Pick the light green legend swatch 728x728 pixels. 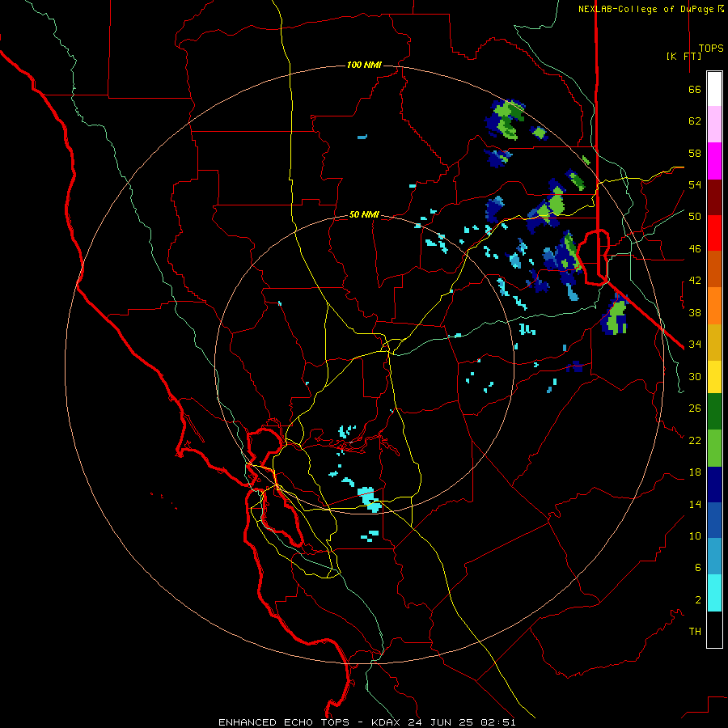point(714,448)
